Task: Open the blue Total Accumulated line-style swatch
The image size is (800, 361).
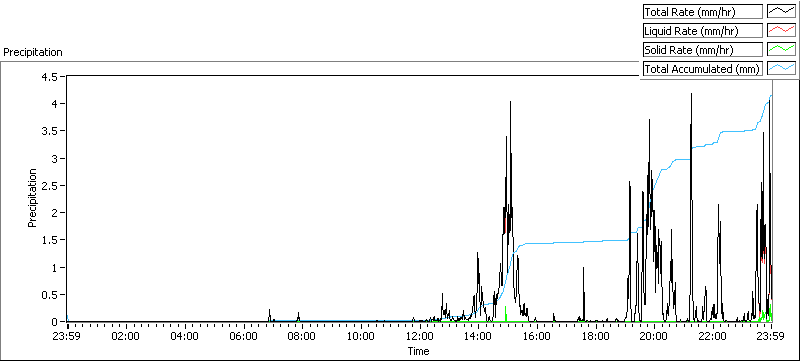Action: coord(781,69)
